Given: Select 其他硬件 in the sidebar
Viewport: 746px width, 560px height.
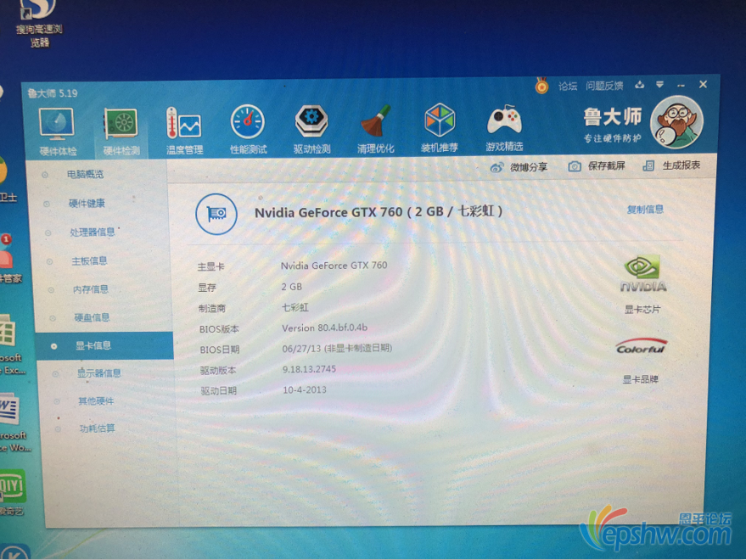Looking at the screenshot, I should click(x=96, y=401).
